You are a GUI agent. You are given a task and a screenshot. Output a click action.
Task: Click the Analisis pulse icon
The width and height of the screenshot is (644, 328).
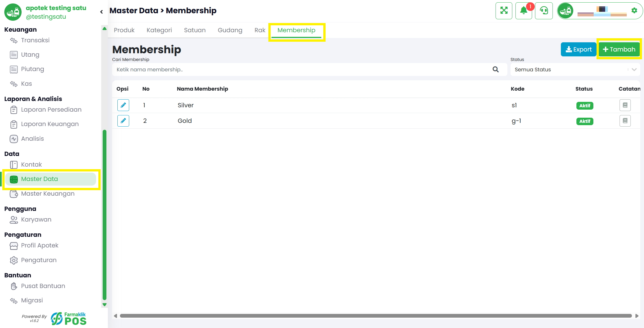[14, 139]
